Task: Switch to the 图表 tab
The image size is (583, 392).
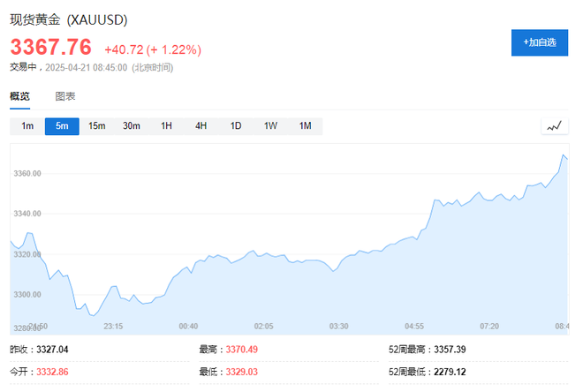Action: coord(65,96)
